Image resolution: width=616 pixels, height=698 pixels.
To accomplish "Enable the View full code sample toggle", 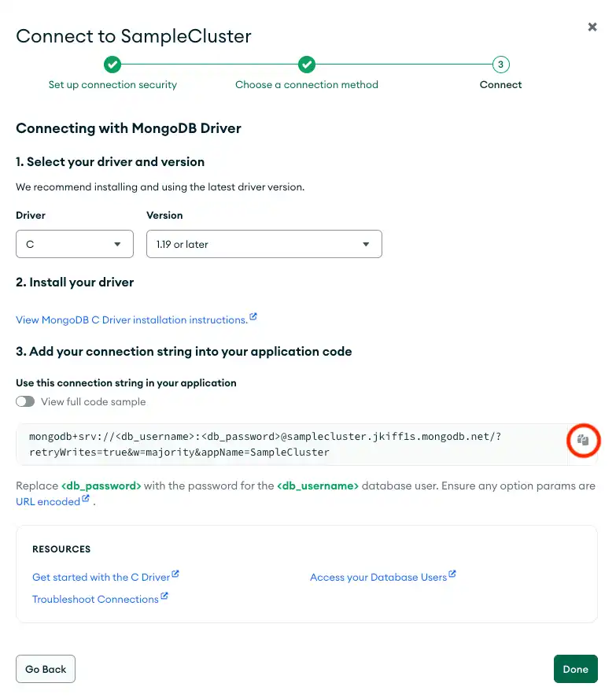I will pos(24,401).
